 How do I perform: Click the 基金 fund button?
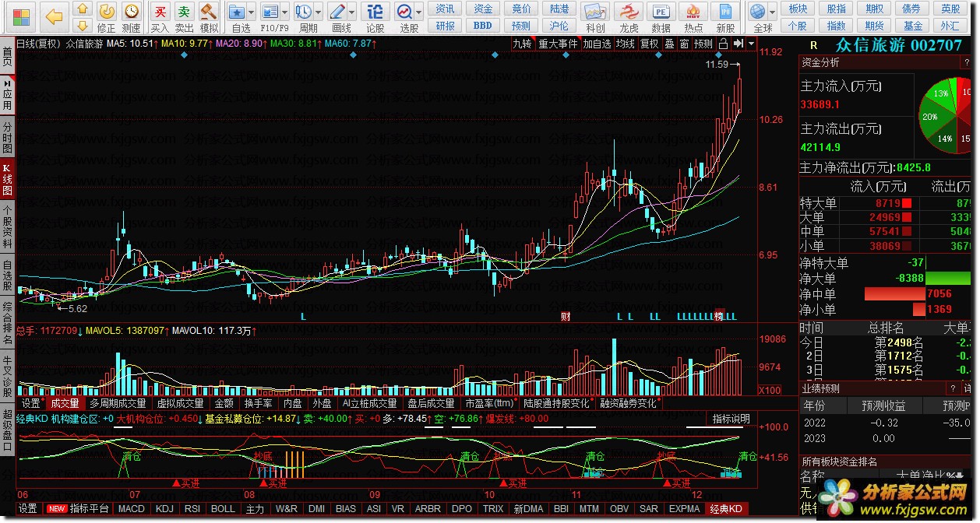pyautogui.click(x=913, y=25)
